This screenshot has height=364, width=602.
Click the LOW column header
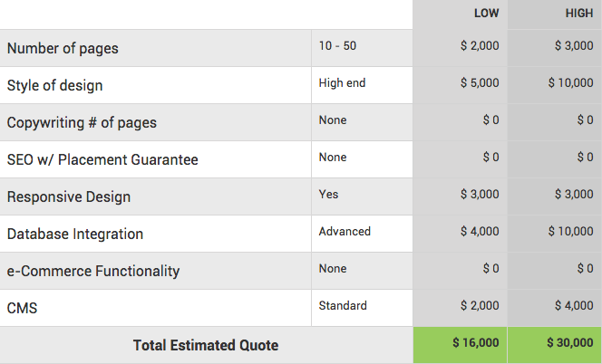tap(487, 13)
